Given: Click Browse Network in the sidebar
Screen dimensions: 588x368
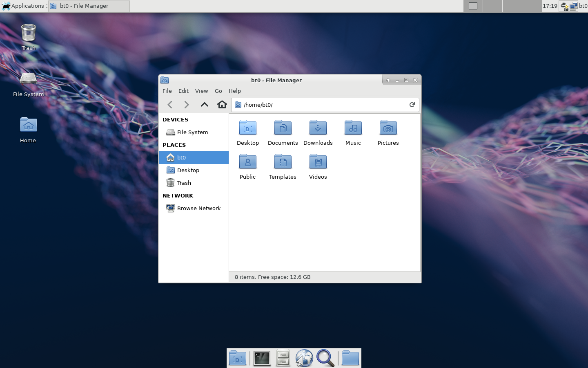Looking at the screenshot, I should (x=198, y=208).
